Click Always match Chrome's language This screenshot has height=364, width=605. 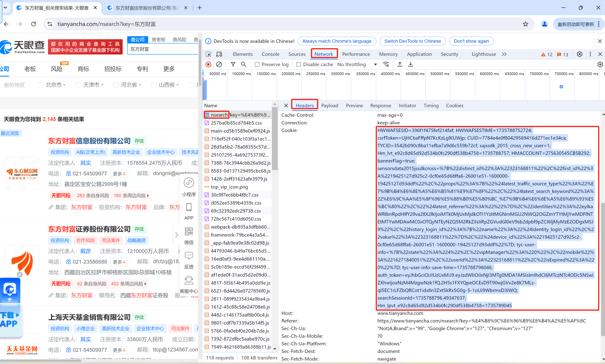[337, 41]
